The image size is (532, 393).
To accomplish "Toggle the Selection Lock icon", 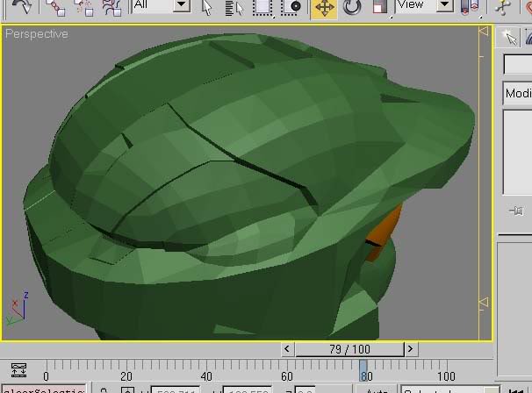I will [104, 390].
